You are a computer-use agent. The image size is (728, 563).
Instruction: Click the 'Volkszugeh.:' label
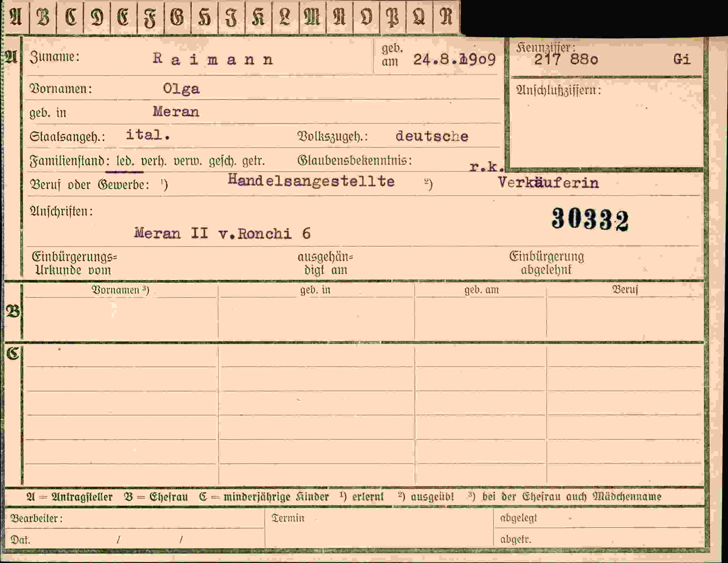tap(333, 136)
